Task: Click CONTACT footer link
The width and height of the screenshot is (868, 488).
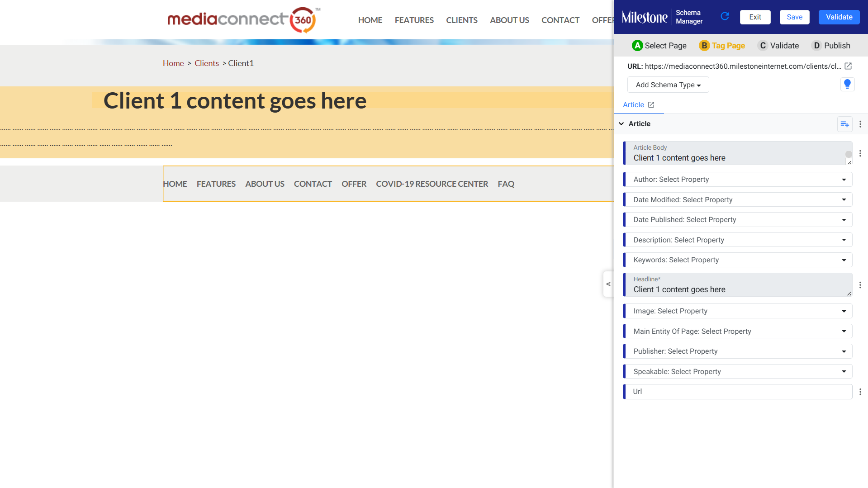Action: pyautogui.click(x=313, y=184)
